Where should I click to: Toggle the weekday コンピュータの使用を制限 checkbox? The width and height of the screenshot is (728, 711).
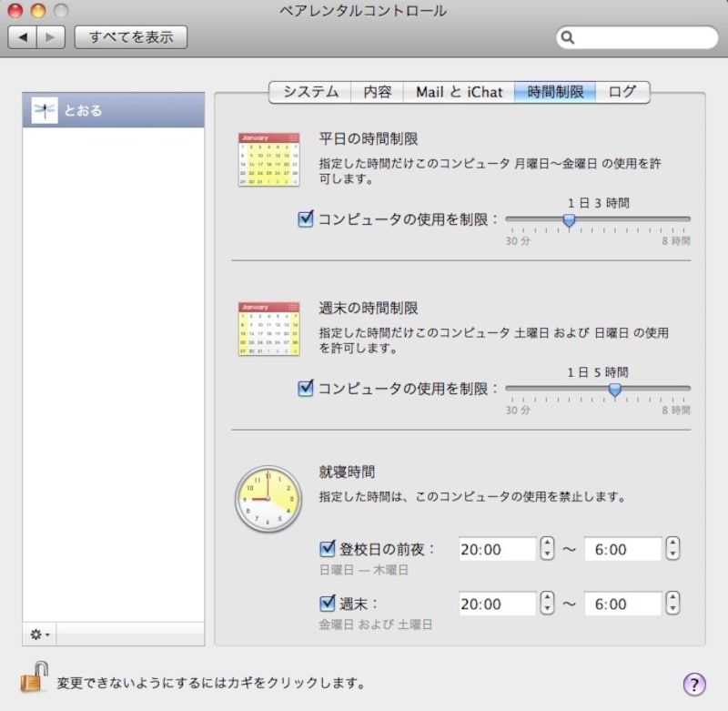coord(306,218)
